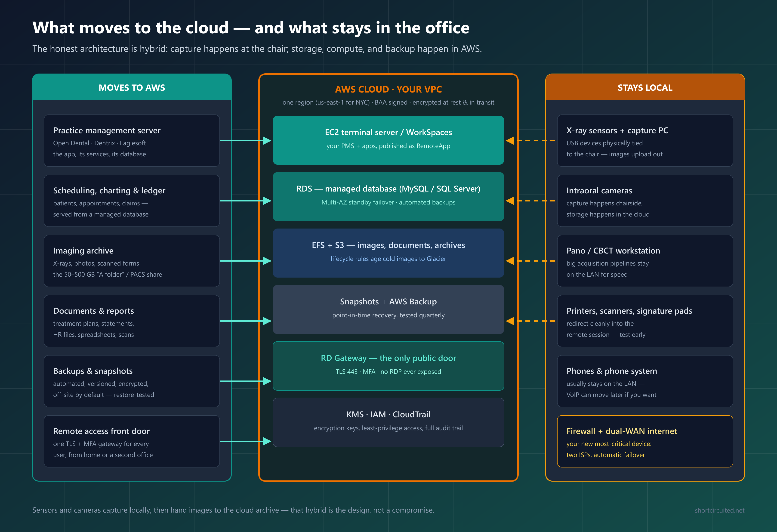Click your PMS + apps, published as RemoteApp
Image resolution: width=777 pixels, height=532 pixels.
pyautogui.click(x=388, y=146)
